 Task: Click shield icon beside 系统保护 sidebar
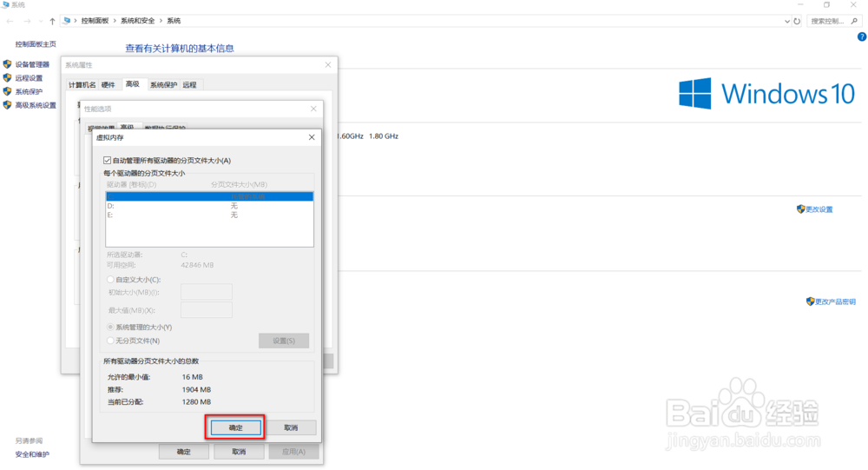(x=7, y=91)
